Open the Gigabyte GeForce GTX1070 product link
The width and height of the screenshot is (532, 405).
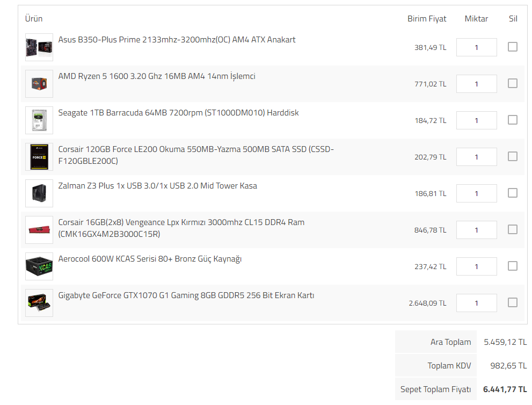point(186,295)
